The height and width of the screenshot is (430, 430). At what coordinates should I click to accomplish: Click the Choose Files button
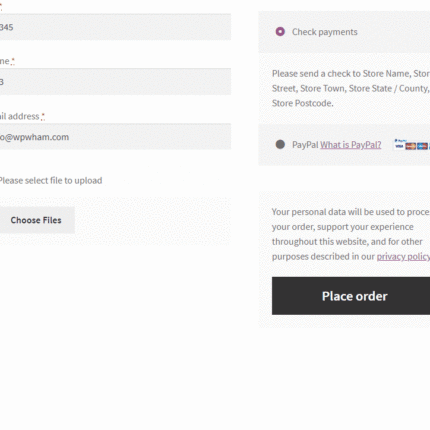(x=36, y=220)
